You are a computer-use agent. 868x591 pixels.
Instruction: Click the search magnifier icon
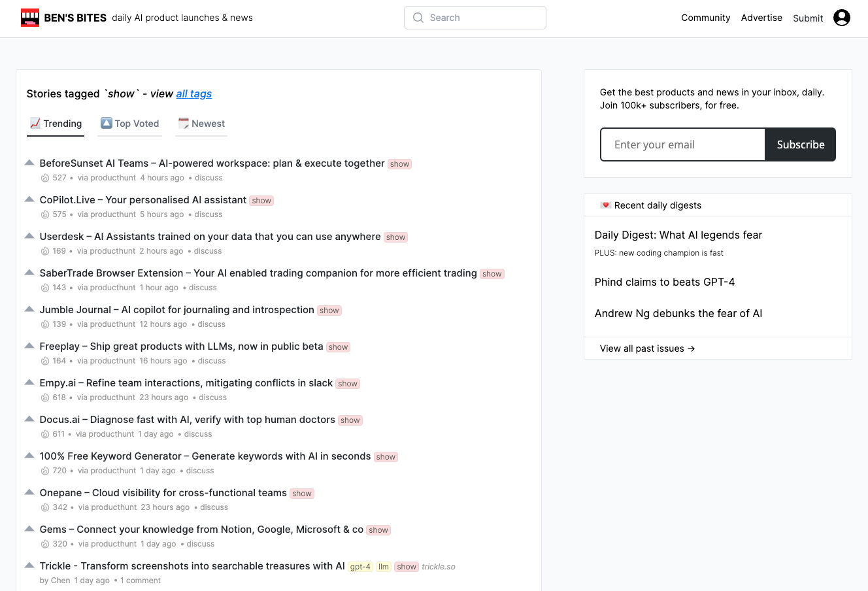coord(418,18)
